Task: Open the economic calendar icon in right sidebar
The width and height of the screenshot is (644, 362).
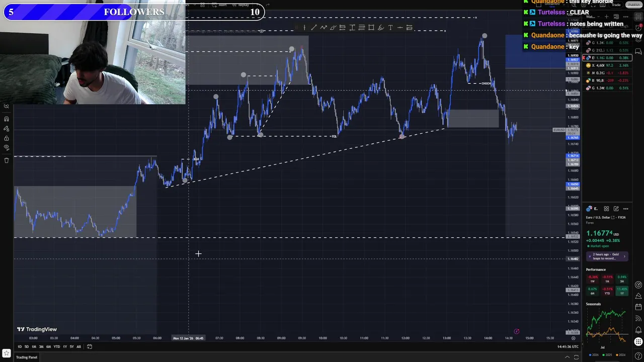Action: pyautogui.click(x=638, y=307)
